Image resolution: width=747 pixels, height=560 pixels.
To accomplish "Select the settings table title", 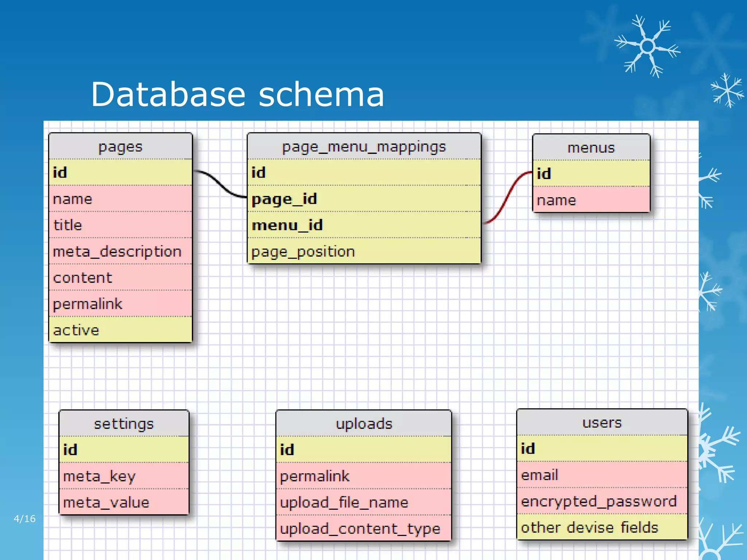I will (x=124, y=424).
